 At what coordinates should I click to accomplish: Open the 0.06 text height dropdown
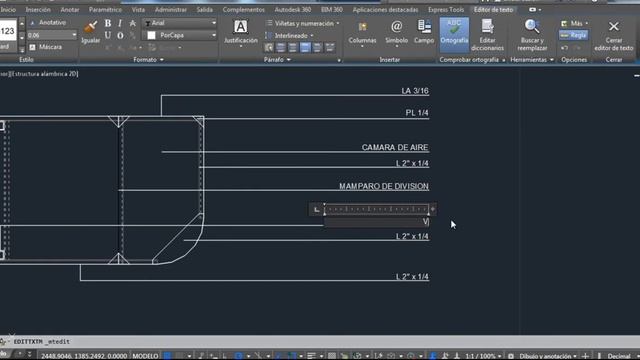pyautogui.click(x=74, y=36)
